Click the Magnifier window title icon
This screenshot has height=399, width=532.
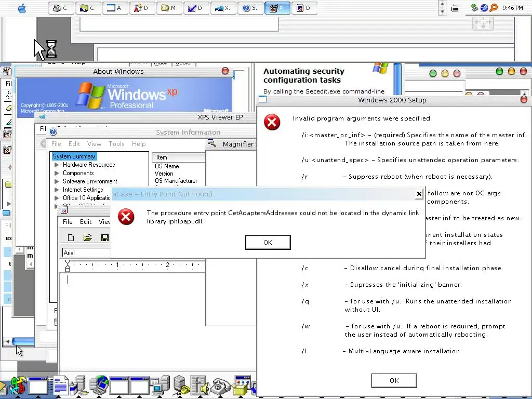click(212, 143)
